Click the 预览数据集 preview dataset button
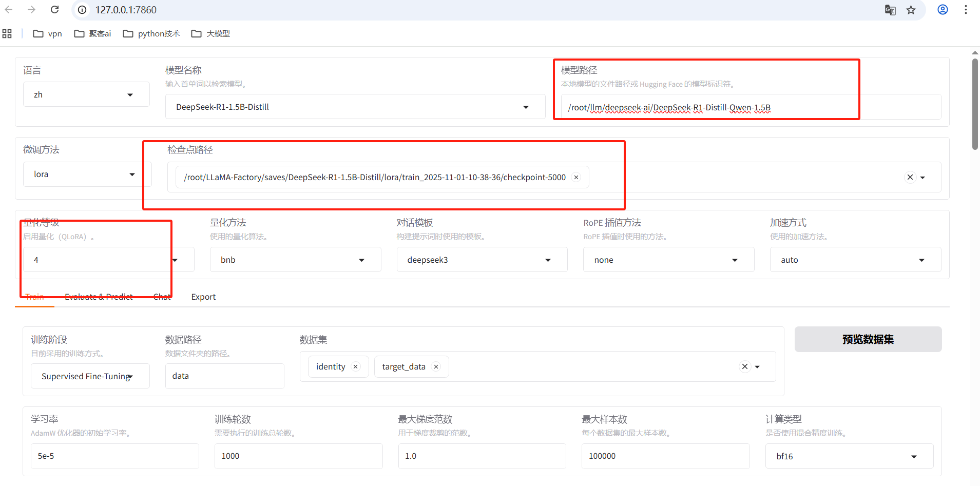Image resolution: width=980 pixels, height=486 pixels. tap(868, 339)
